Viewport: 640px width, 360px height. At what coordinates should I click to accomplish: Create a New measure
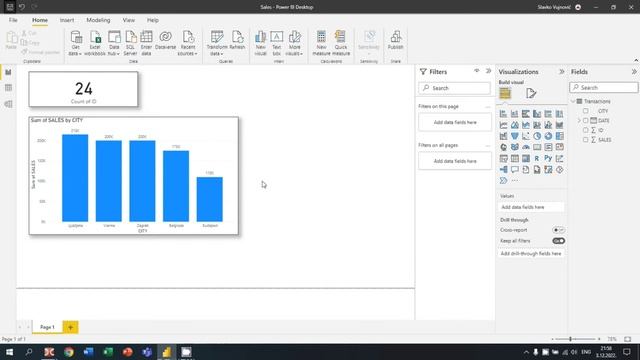[321, 43]
